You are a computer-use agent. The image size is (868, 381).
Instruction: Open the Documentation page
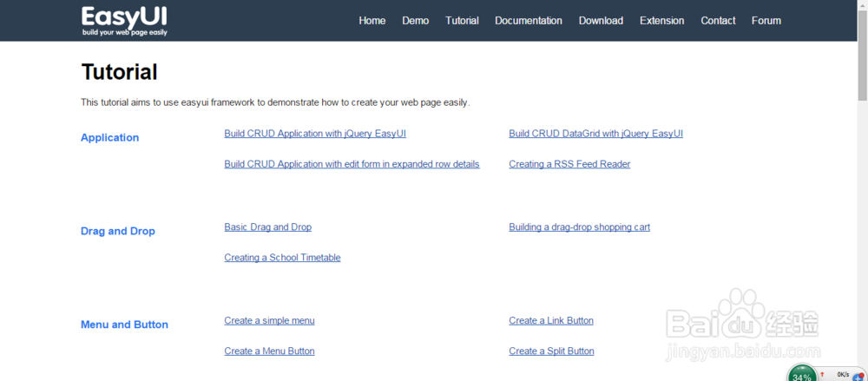click(x=528, y=21)
